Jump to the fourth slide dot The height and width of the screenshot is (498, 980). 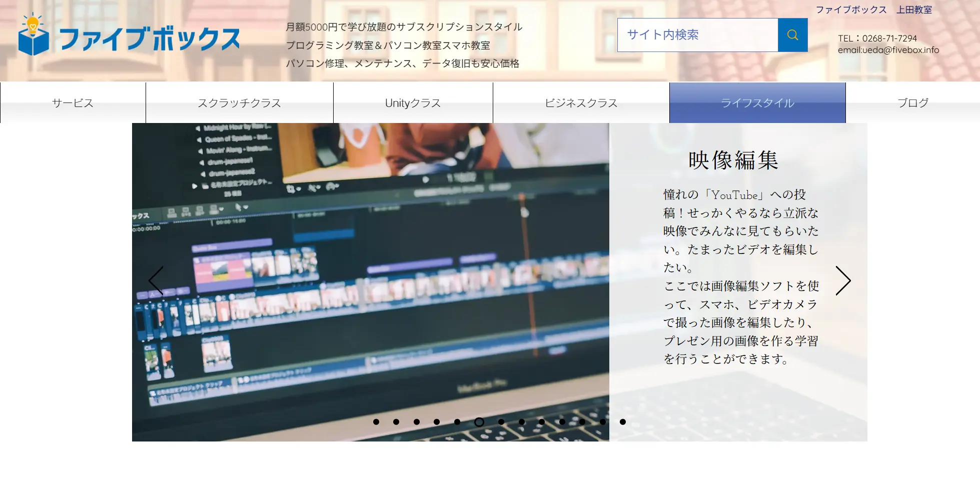pos(437,422)
